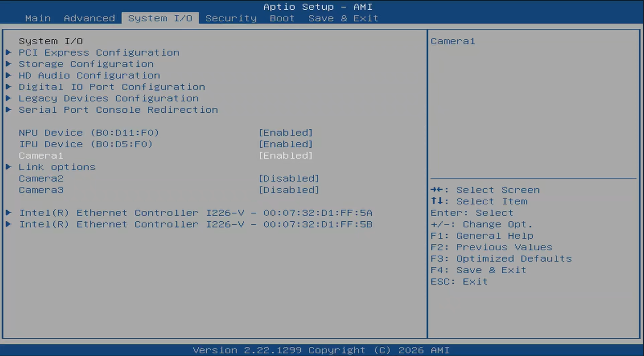Switch to the Main tab
This screenshot has height=356, width=644.
[38, 18]
